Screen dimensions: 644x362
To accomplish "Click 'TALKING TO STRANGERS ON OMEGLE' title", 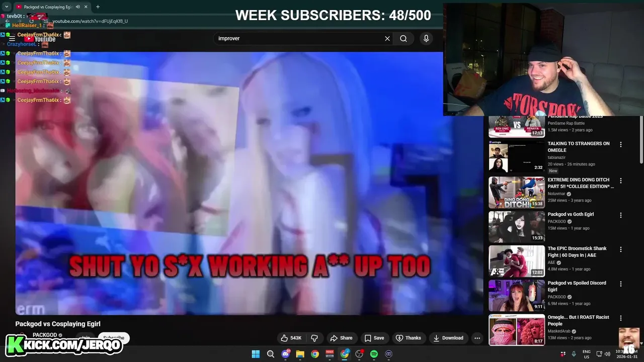I will [579, 147].
